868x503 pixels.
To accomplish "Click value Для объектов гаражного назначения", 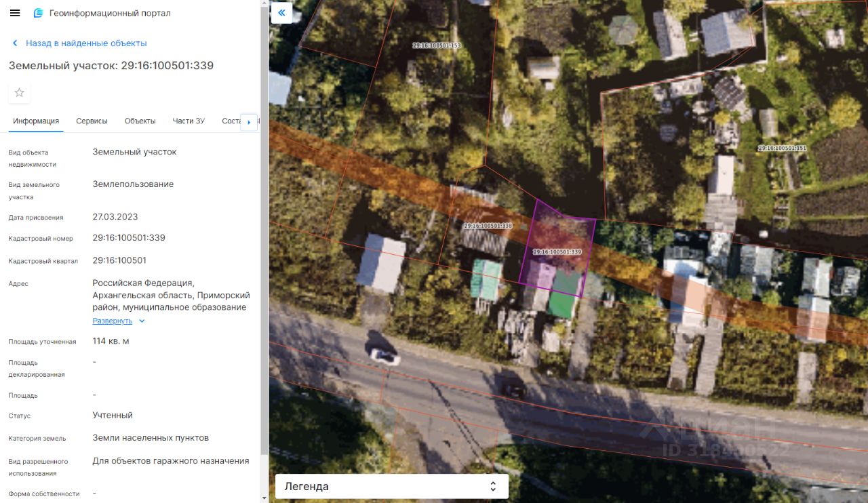I will pos(171,461).
